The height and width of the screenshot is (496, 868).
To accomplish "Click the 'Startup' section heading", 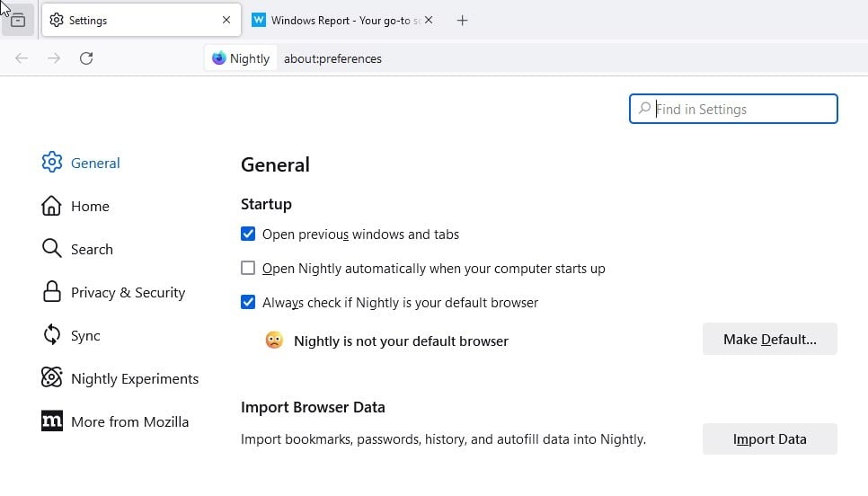I will tap(266, 204).
